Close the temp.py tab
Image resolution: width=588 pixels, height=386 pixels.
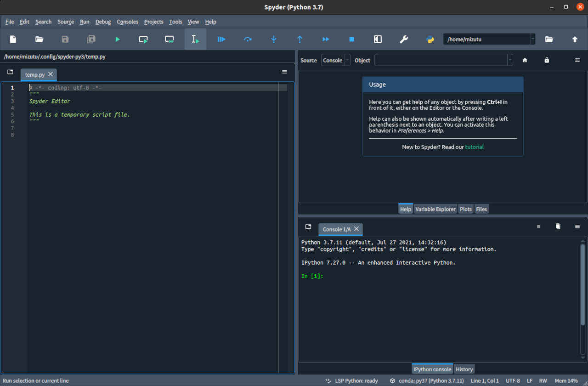click(51, 74)
